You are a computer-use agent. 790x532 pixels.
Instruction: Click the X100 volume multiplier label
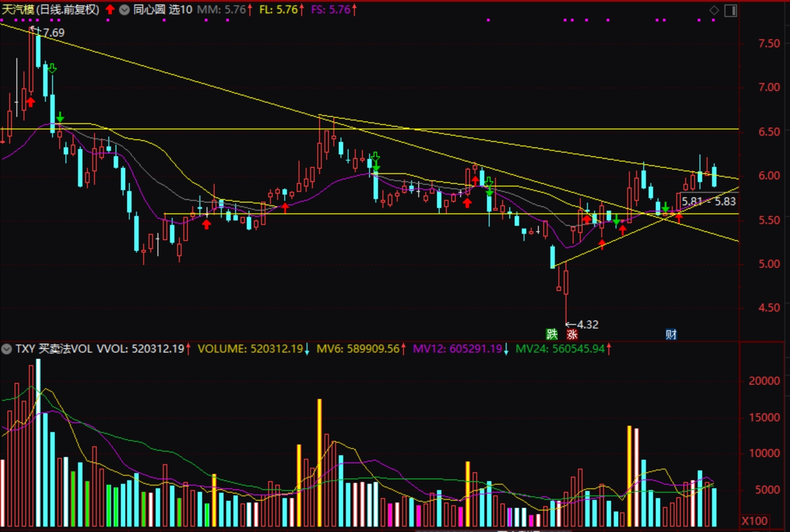pyautogui.click(x=755, y=521)
